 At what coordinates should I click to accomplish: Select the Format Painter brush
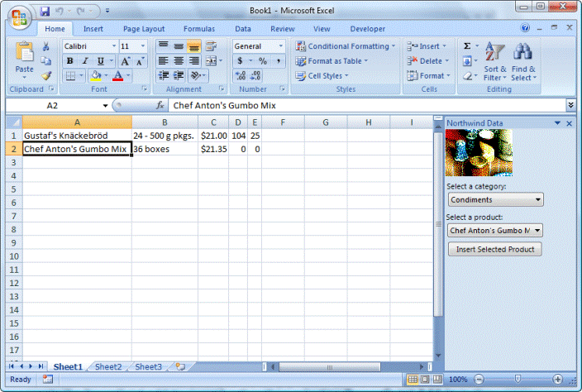(x=46, y=76)
